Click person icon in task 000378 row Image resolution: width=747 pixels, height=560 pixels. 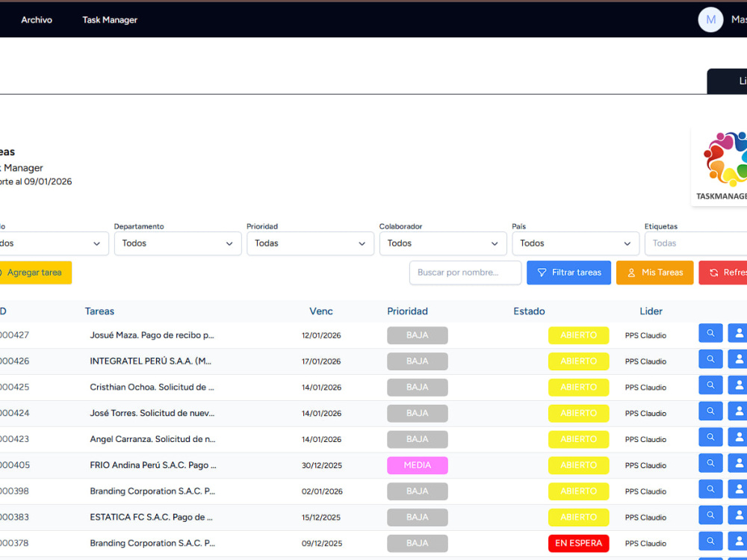(x=738, y=541)
